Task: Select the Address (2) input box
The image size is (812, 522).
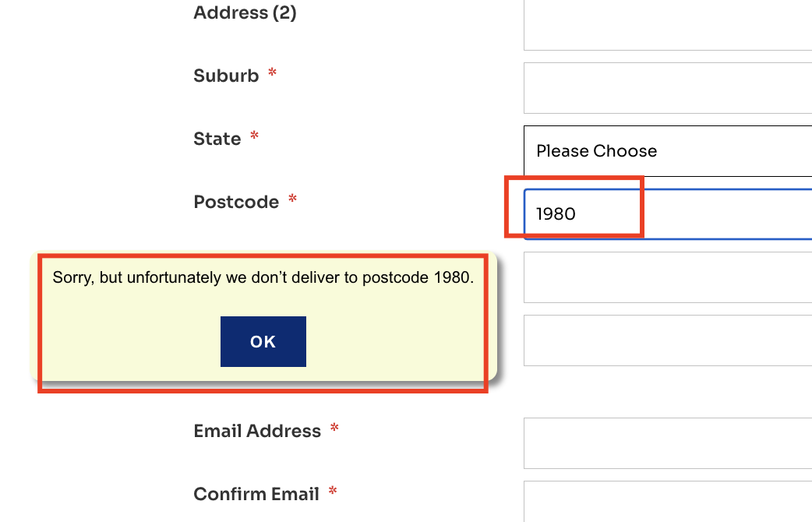Action: tap(668, 25)
